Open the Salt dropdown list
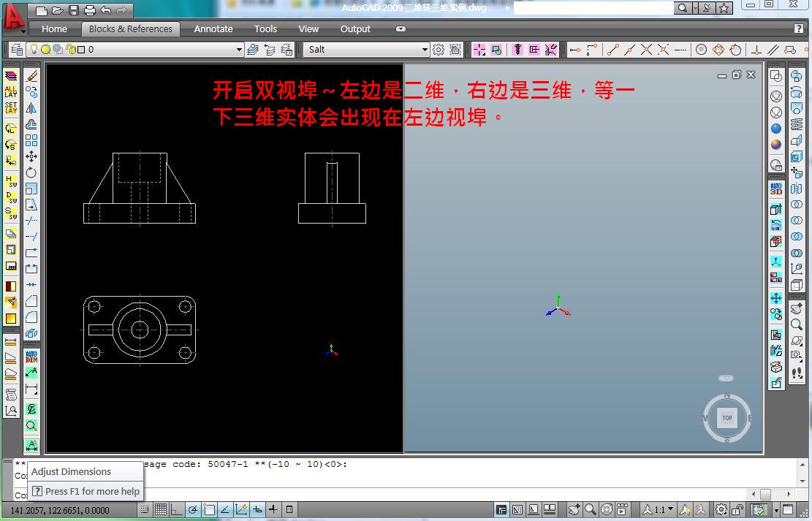 [x=425, y=50]
